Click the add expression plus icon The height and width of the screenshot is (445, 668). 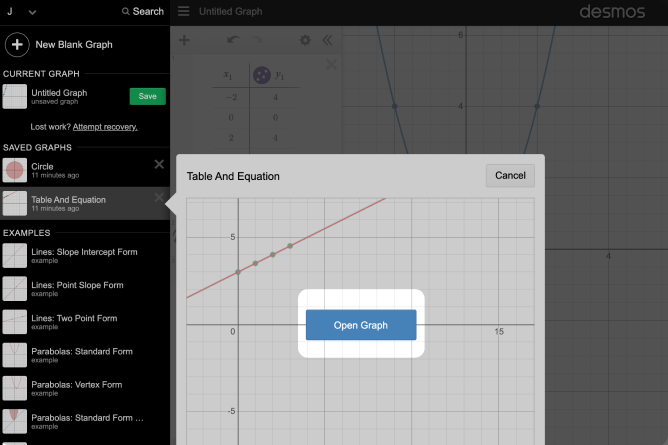click(x=184, y=41)
